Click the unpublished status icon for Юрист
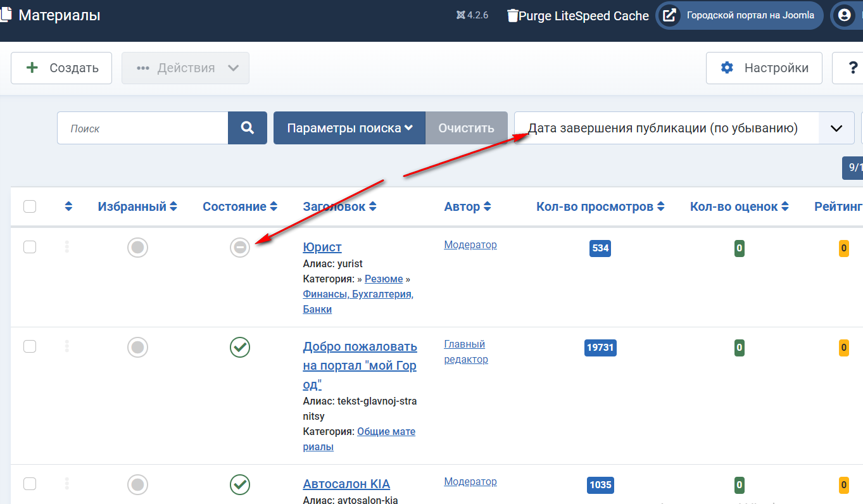The height and width of the screenshot is (504, 863). click(240, 248)
